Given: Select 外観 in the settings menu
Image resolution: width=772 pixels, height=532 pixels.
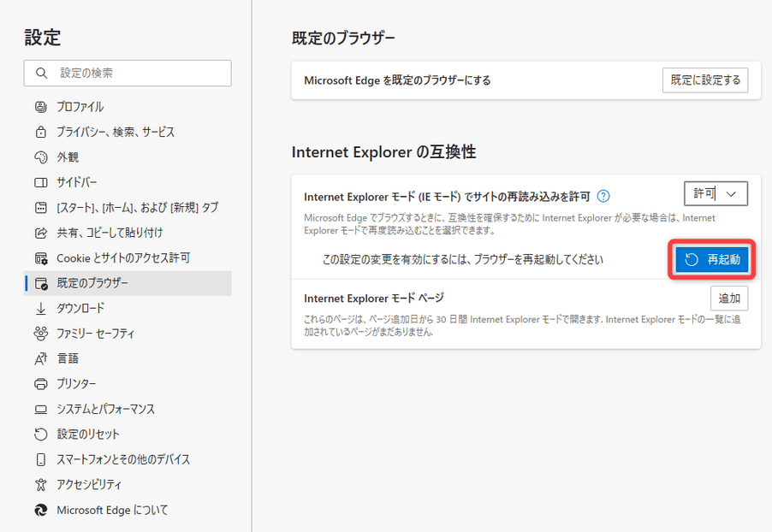Looking at the screenshot, I should [128, 157].
